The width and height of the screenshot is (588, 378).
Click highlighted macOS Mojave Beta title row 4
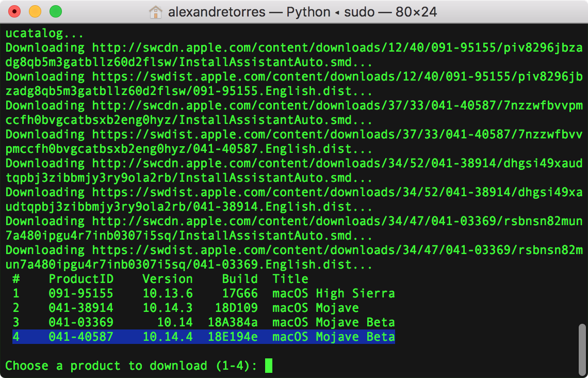[333, 337]
